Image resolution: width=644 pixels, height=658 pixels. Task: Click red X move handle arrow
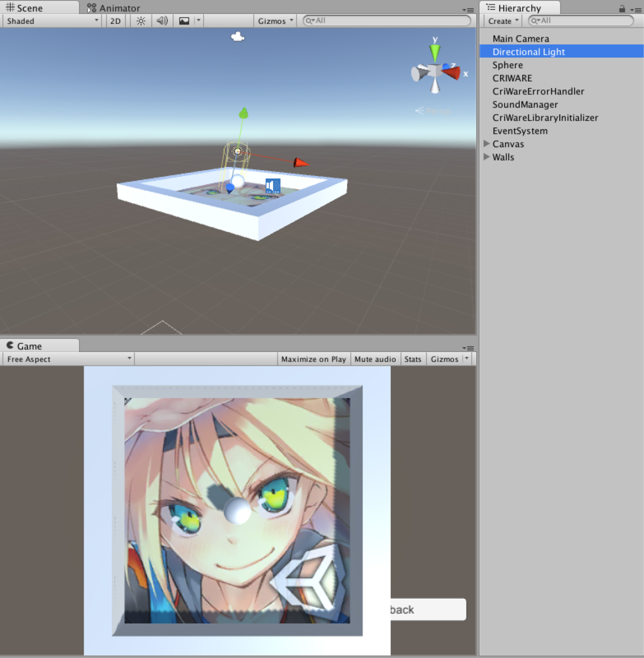coord(301,163)
